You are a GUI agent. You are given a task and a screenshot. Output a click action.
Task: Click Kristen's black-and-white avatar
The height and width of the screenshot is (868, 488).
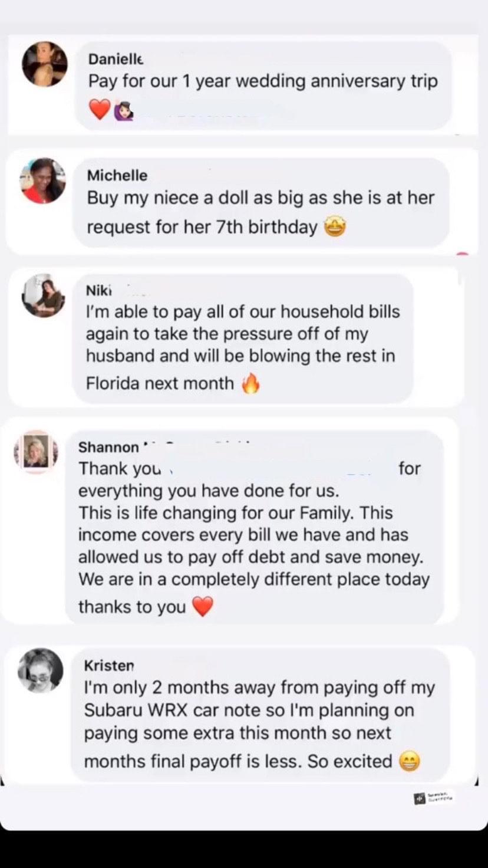pos(40,670)
